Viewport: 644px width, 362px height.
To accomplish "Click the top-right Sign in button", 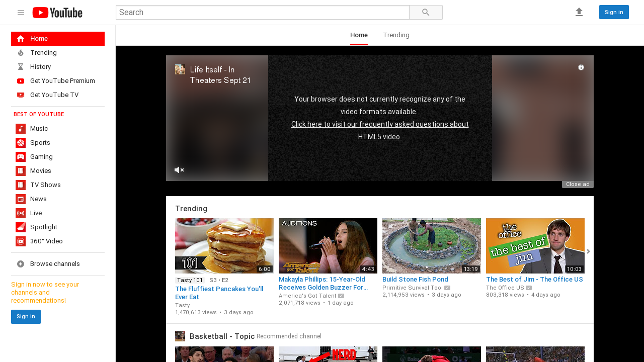I will pos(614,12).
